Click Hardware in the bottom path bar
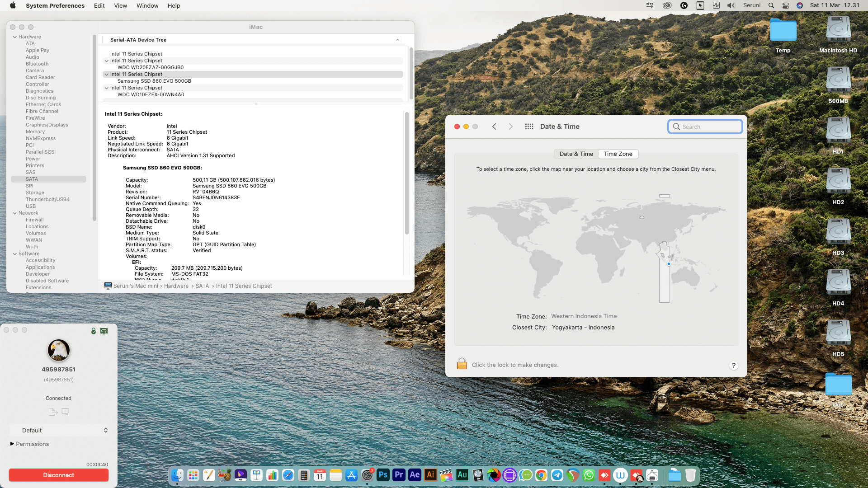The height and width of the screenshot is (488, 868). 176,286
